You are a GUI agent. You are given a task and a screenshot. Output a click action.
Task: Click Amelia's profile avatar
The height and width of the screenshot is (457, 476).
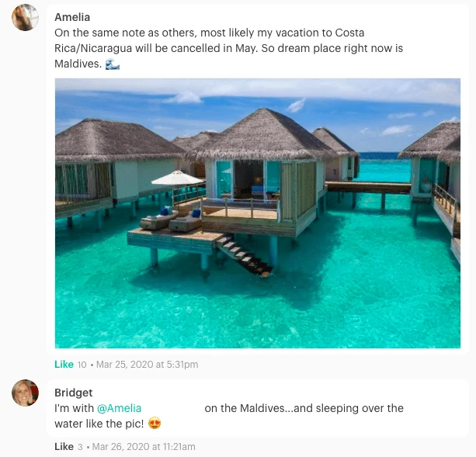(x=25, y=18)
